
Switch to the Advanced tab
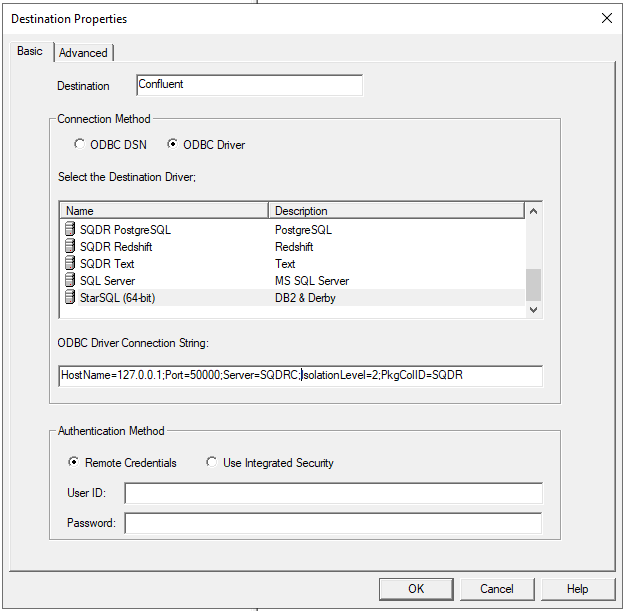pyautogui.click(x=83, y=53)
